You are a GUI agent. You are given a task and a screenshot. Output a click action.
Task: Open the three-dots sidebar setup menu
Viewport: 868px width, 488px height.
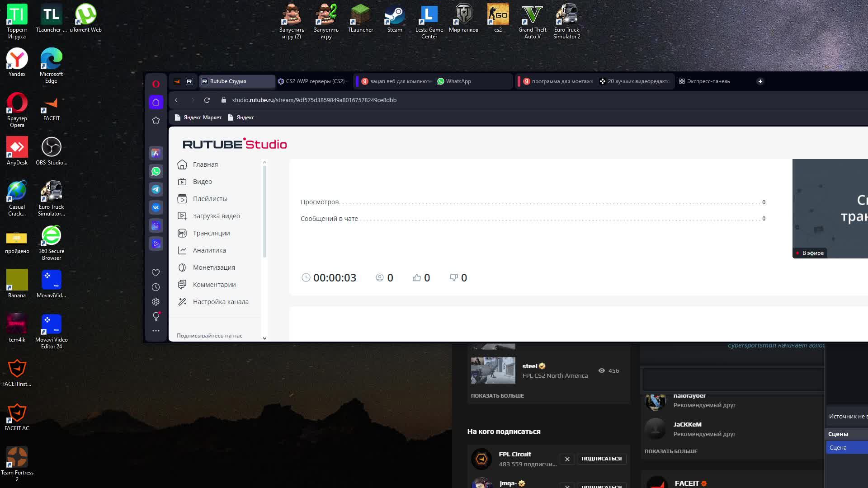(156, 331)
